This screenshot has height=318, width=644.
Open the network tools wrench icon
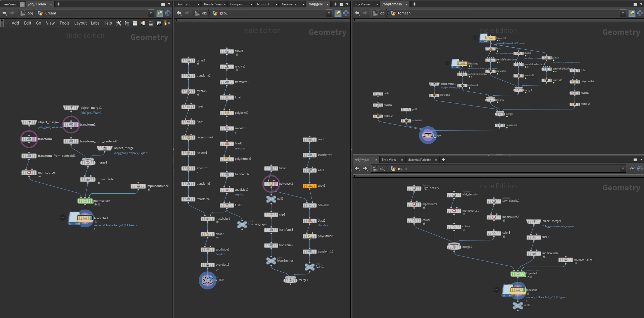coord(119,23)
